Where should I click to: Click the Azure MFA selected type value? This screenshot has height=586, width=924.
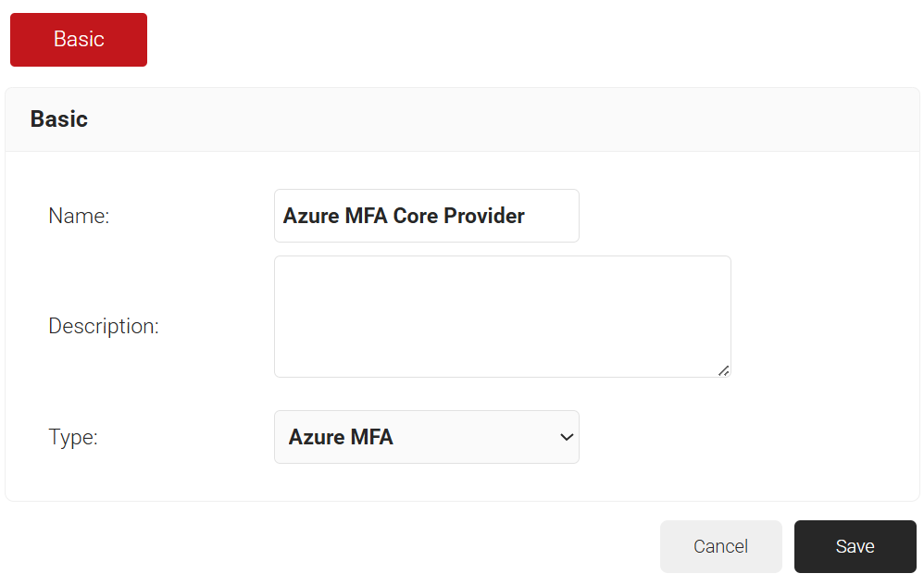click(341, 437)
